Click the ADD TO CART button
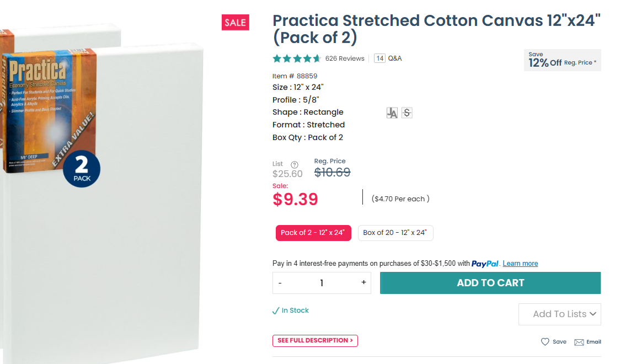 tap(490, 283)
